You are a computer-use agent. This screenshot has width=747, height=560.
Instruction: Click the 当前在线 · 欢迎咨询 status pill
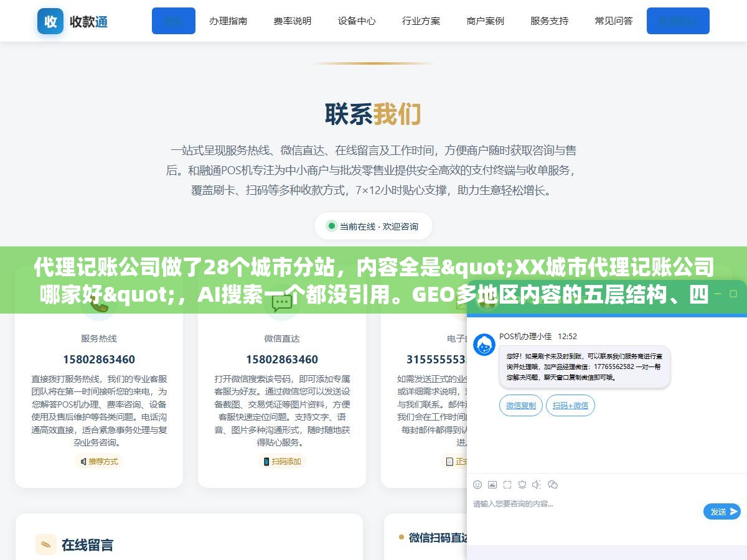click(373, 226)
